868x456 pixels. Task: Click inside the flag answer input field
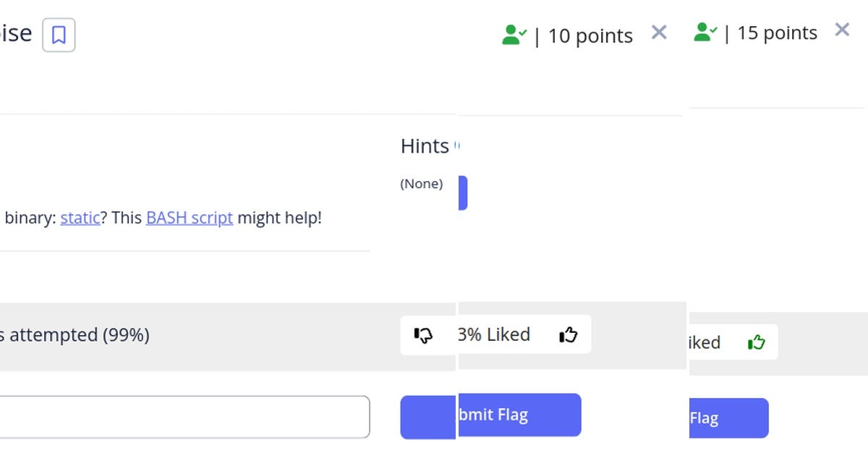[x=181, y=416]
